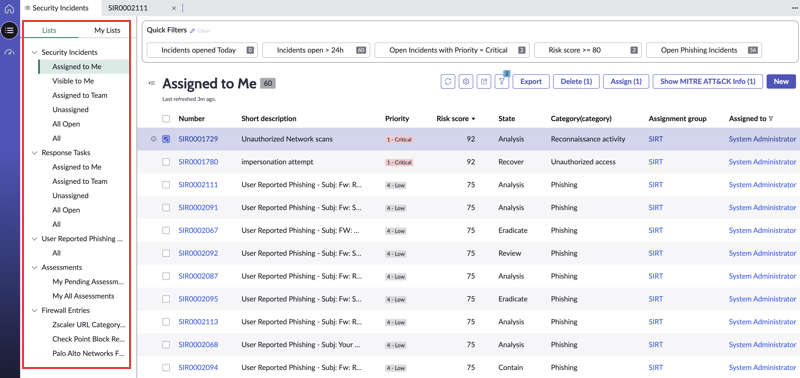This screenshot has height=378, width=800.
Task: Open SIRT link in the SIR0001780 row
Action: pos(656,162)
